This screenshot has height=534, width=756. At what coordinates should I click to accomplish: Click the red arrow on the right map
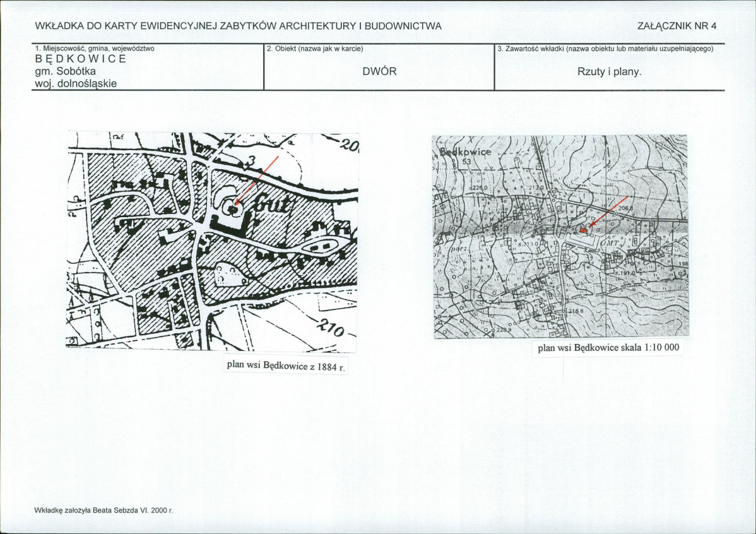(606, 213)
